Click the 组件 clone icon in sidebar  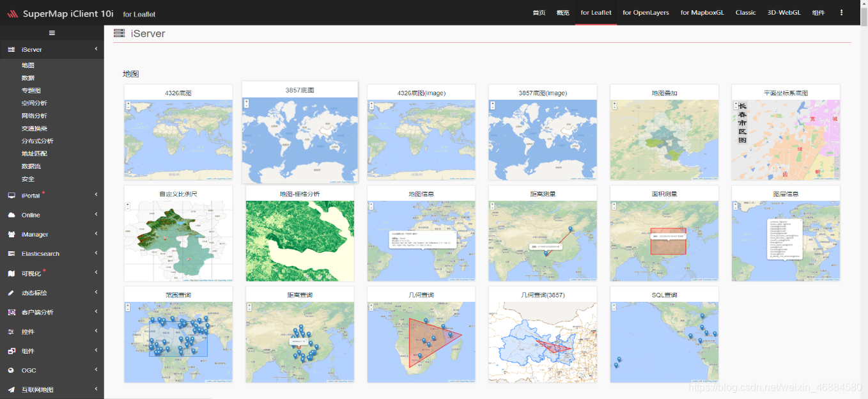pyautogui.click(x=12, y=351)
